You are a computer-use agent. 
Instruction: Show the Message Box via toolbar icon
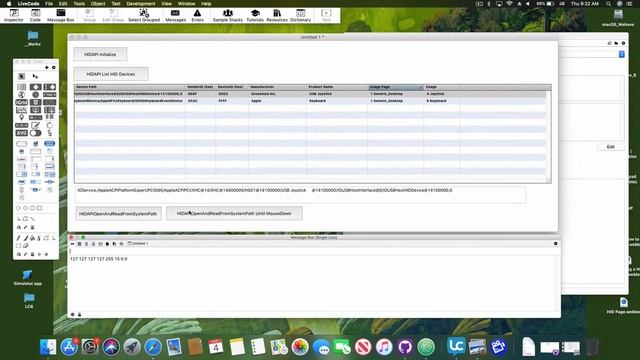pyautogui.click(x=60, y=16)
